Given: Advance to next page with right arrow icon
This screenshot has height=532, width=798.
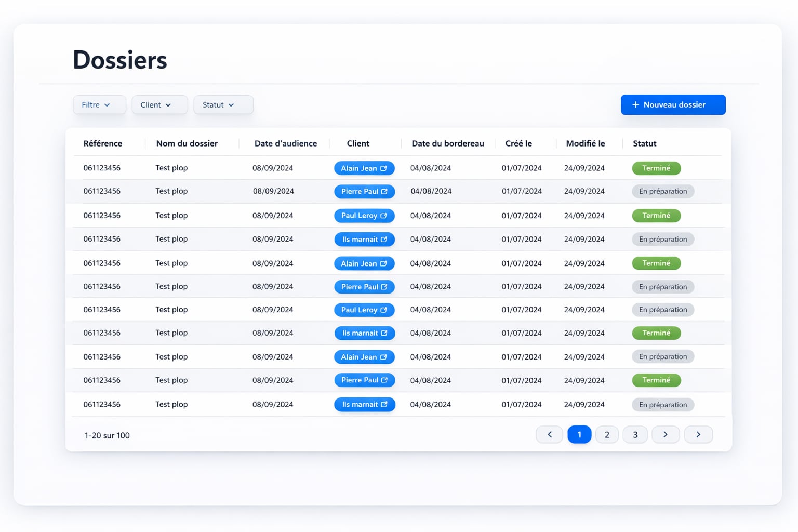Looking at the screenshot, I should (x=666, y=434).
